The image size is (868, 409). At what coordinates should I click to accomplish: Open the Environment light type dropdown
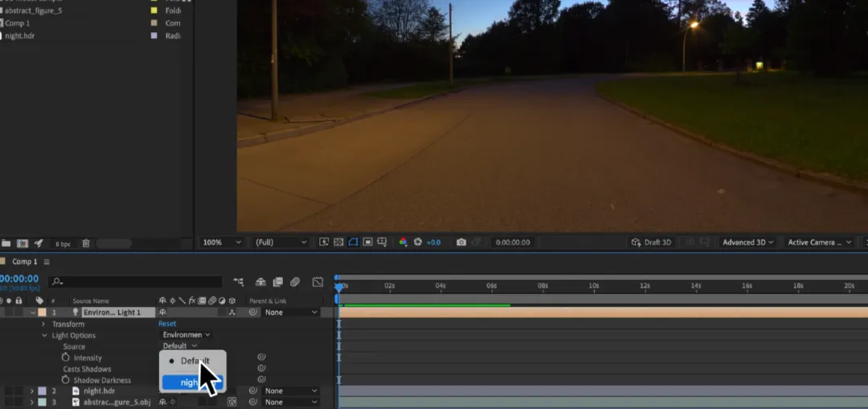(186, 335)
